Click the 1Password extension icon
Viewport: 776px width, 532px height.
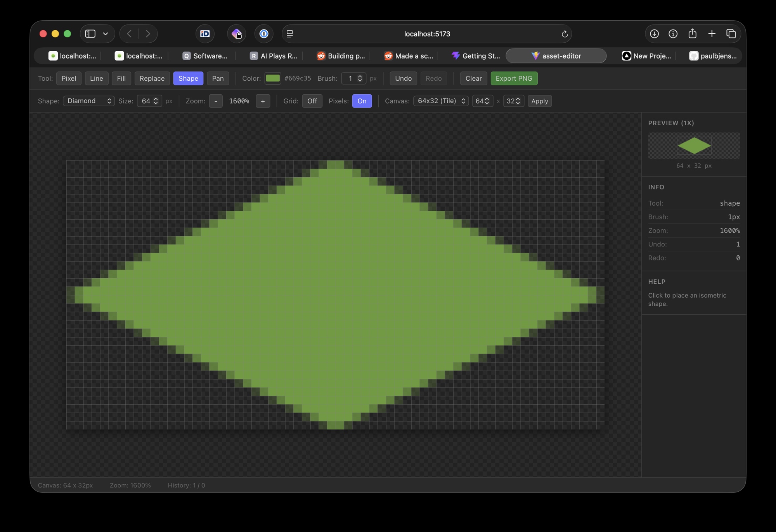[x=264, y=34]
